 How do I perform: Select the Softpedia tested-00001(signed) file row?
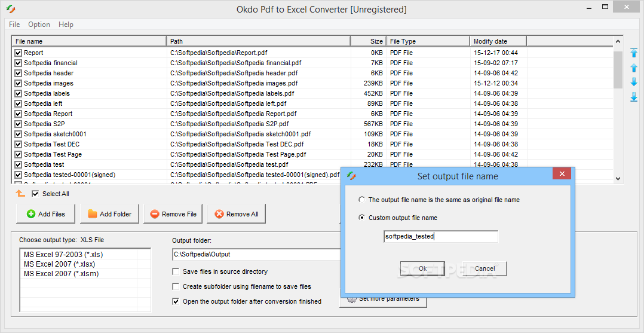[x=177, y=175]
